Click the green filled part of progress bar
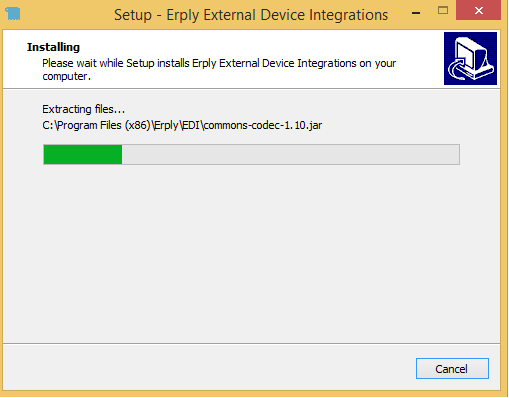Screen dimensions: 509x398 click(83, 155)
